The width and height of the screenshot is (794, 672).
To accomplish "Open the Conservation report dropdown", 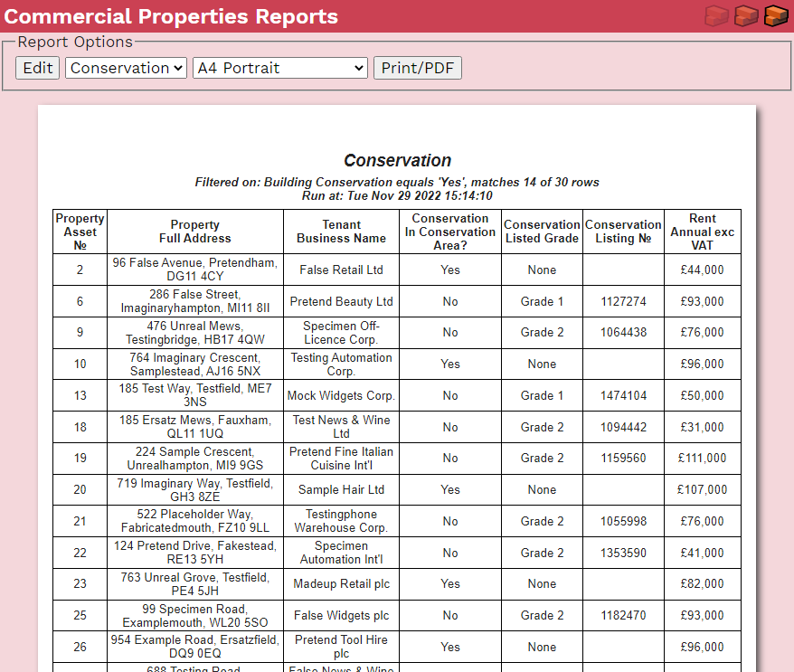I will (x=126, y=68).
